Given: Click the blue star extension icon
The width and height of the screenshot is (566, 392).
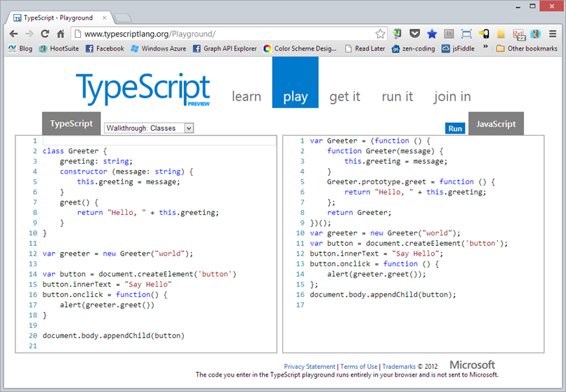Looking at the screenshot, I should pos(432,34).
